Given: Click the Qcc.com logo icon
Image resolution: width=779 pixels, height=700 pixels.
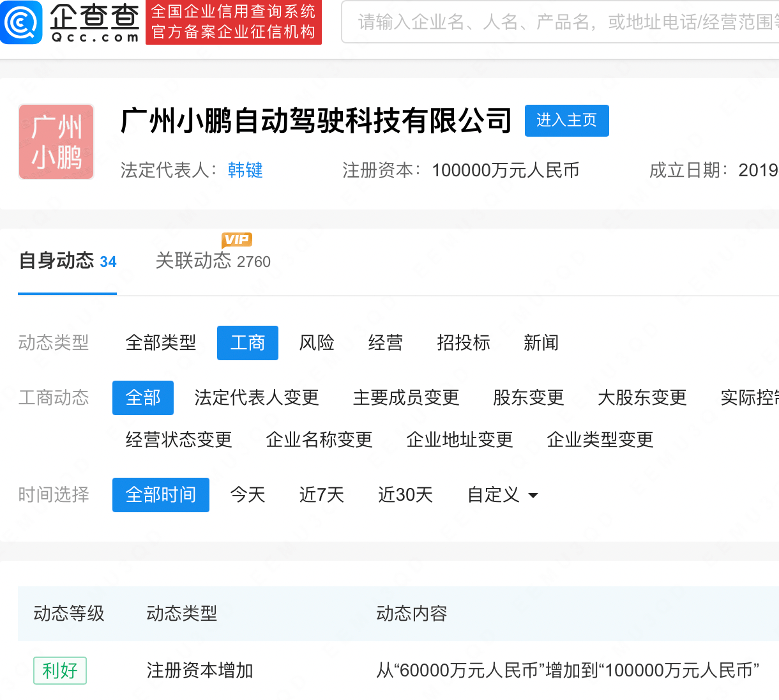Looking at the screenshot, I should coord(22,22).
